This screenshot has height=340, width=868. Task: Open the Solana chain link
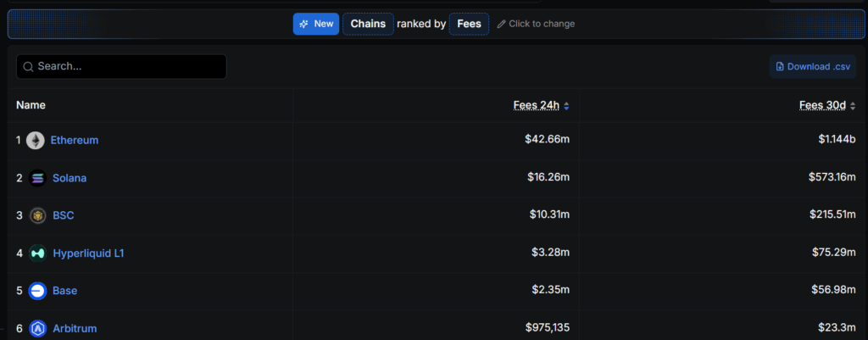pyautogui.click(x=70, y=178)
